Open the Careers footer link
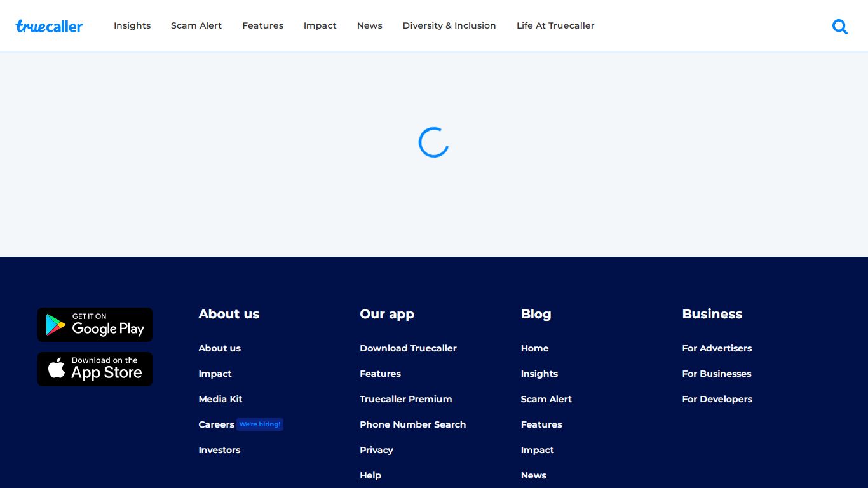Viewport: 868px width, 488px height. tap(217, 424)
